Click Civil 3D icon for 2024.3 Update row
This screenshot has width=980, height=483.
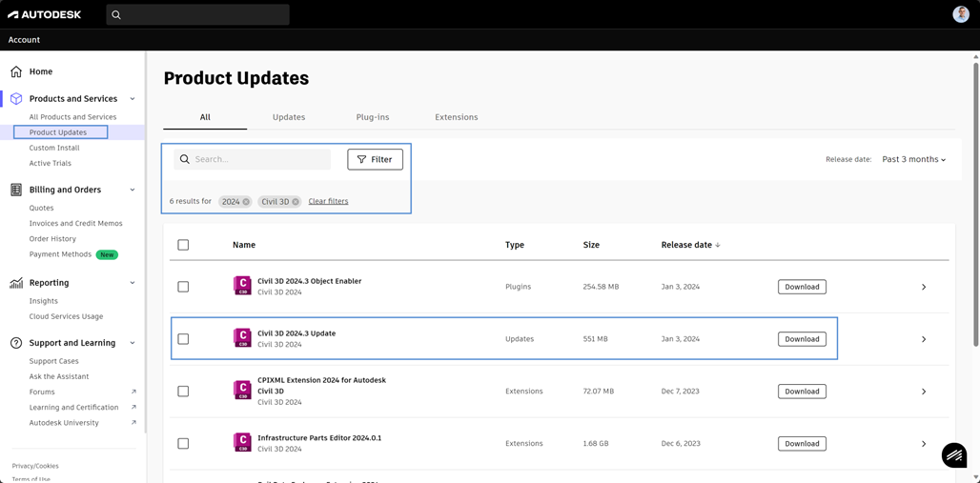pos(241,338)
